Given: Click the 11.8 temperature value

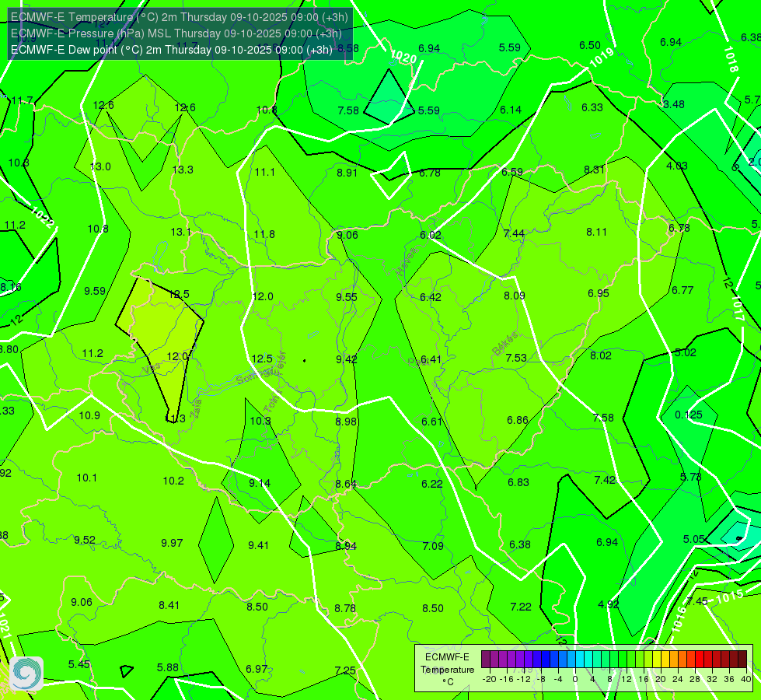Looking at the screenshot, I should click(264, 234).
